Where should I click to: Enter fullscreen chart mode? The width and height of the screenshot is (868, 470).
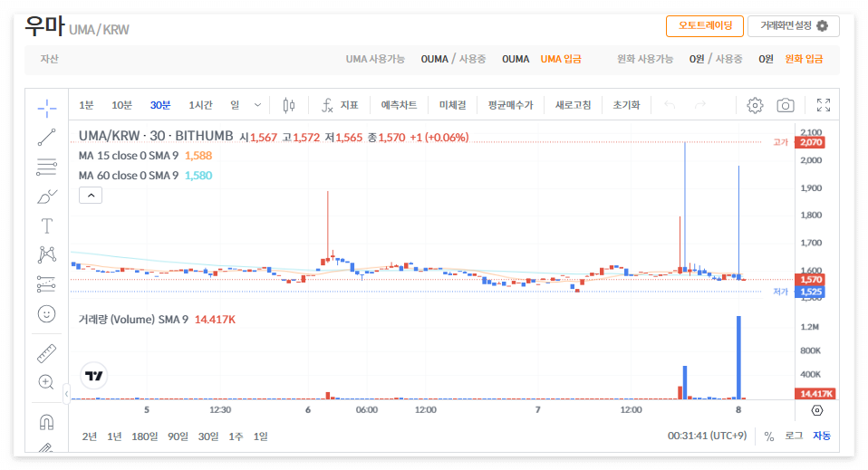[x=824, y=105]
